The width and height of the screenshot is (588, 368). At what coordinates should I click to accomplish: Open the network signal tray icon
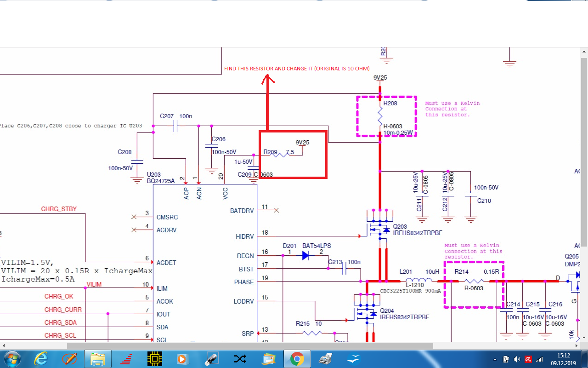[539, 359]
